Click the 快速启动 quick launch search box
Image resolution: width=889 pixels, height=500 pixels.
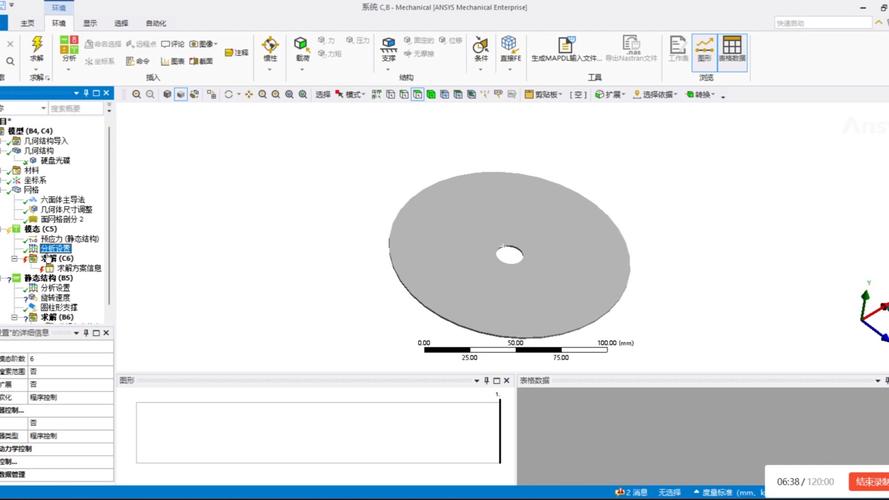coord(823,23)
